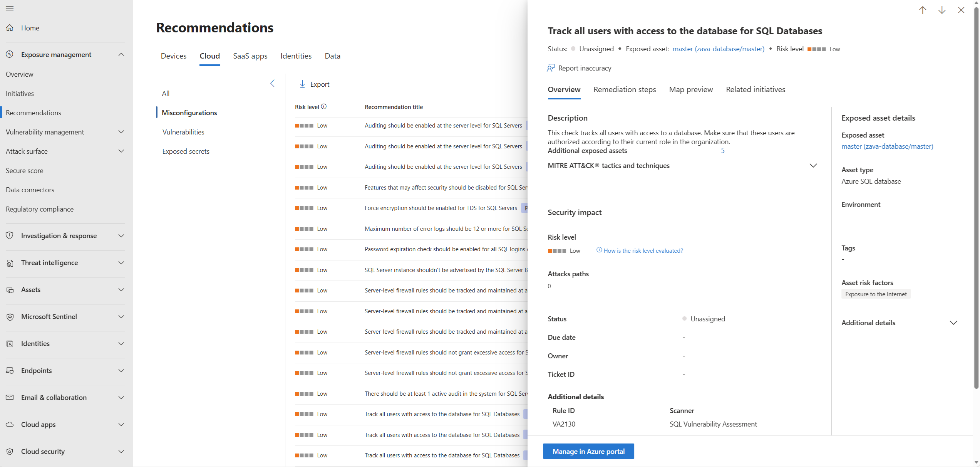Viewport: 980px width, 467px height.
Task: Expand MITRE ATT&CK tactics and techniques
Action: coord(813,166)
